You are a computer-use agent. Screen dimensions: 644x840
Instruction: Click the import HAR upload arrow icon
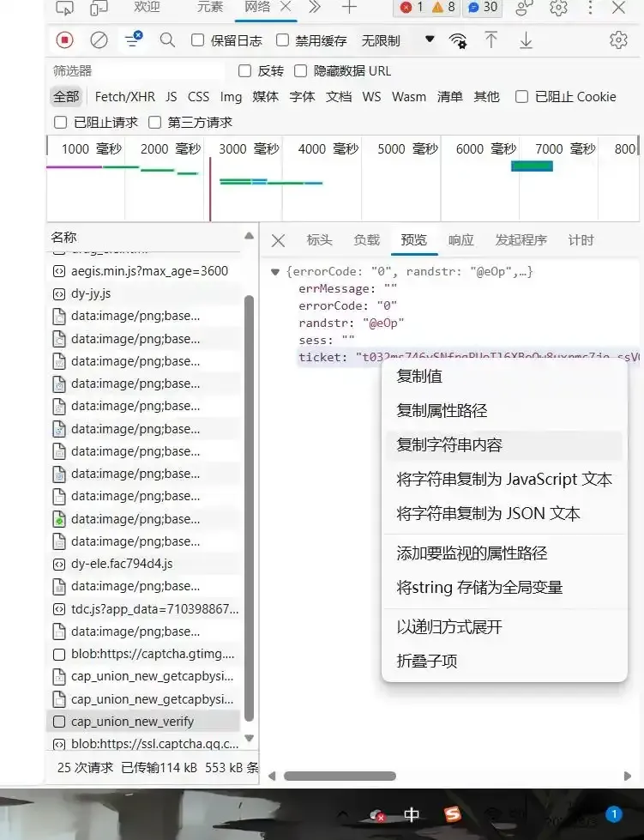coord(491,40)
